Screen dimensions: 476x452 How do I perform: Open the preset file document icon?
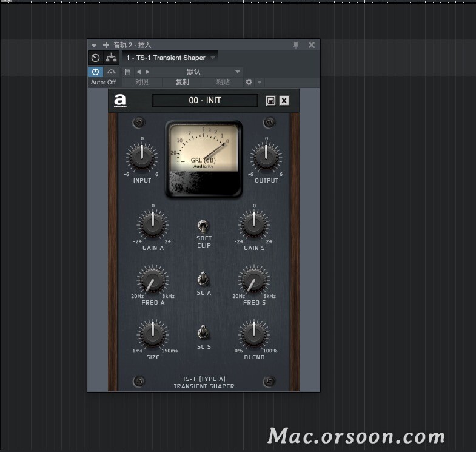(x=127, y=72)
